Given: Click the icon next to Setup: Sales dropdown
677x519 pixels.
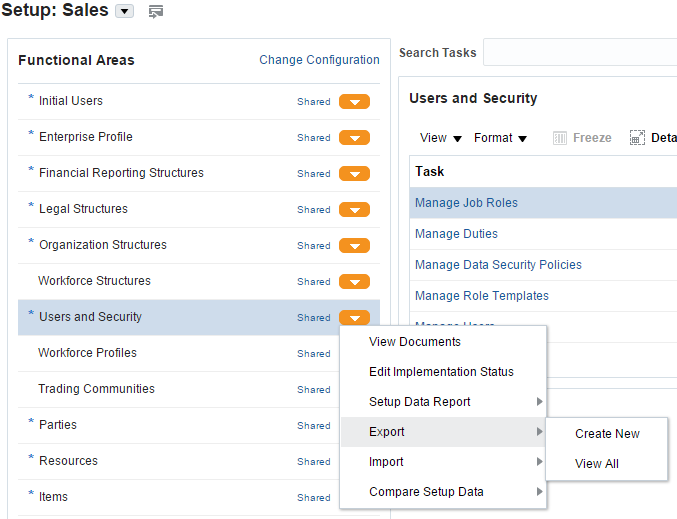Looking at the screenshot, I should click(155, 12).
